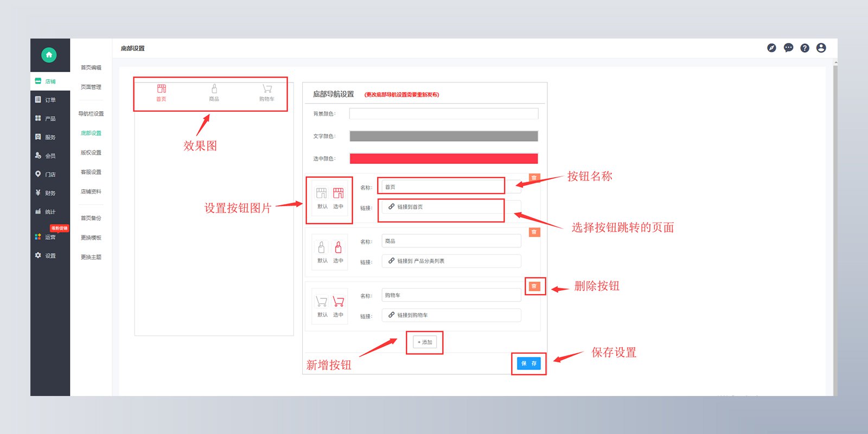Screen dimensions: 868x434
Task: Open the 产品 sidebar section
Action: coord(50,118)
